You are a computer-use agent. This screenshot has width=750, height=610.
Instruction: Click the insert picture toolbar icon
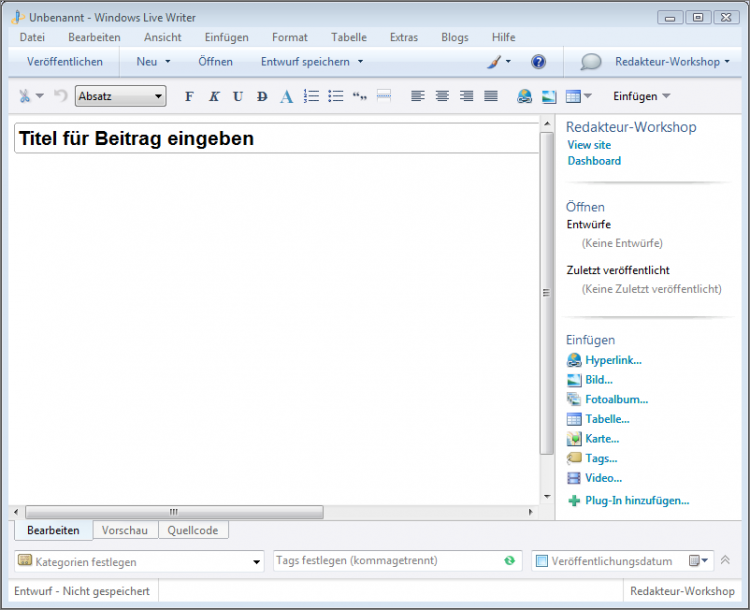pos(549,96)
